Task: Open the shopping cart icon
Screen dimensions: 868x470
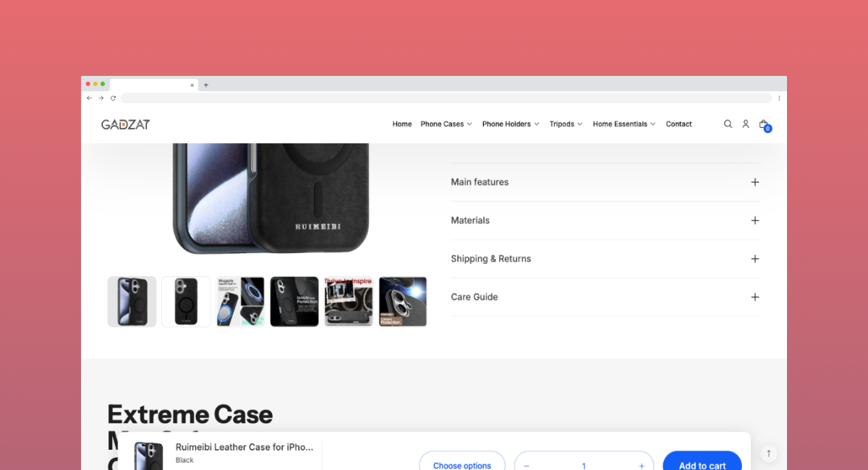Action: (x=763, y=124)
